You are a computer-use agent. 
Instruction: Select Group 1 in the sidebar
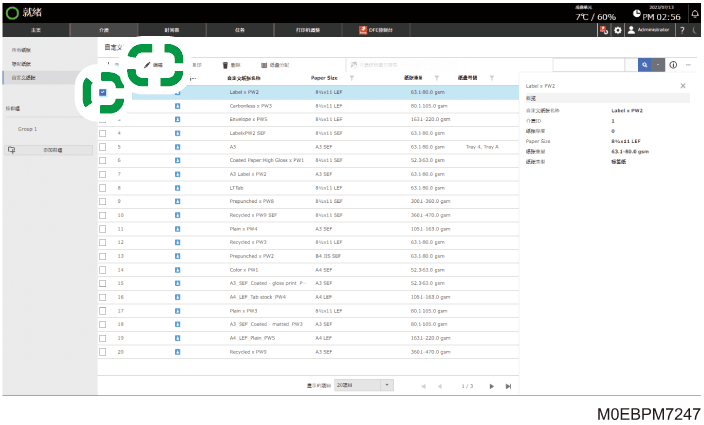click(x=27, y=129)
